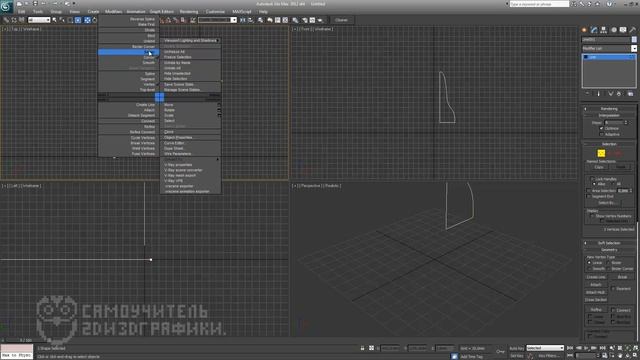
Task: Select the Spline sub-object icon
Action: [x=618, y=153]
